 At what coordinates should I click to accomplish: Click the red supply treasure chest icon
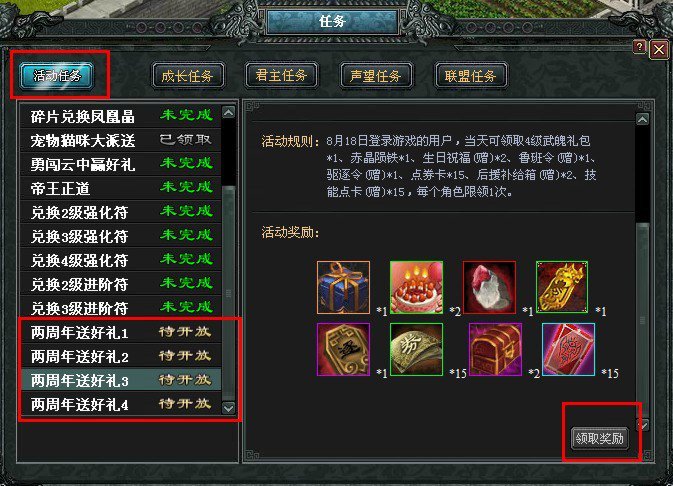pyautogui.click(x=496, y=349)
